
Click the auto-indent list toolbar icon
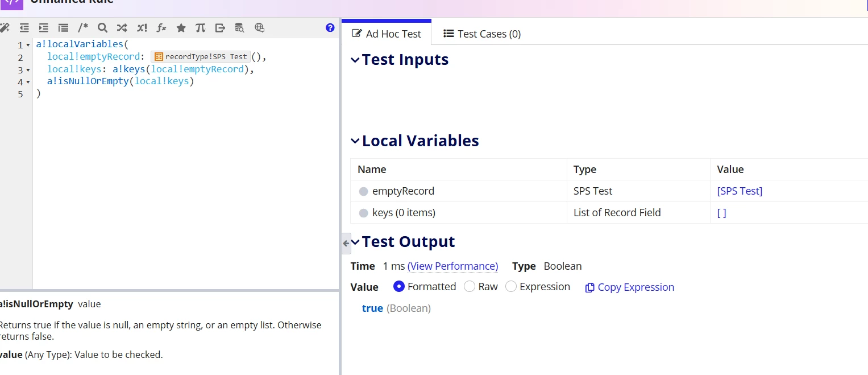click(x=63, y=28)
